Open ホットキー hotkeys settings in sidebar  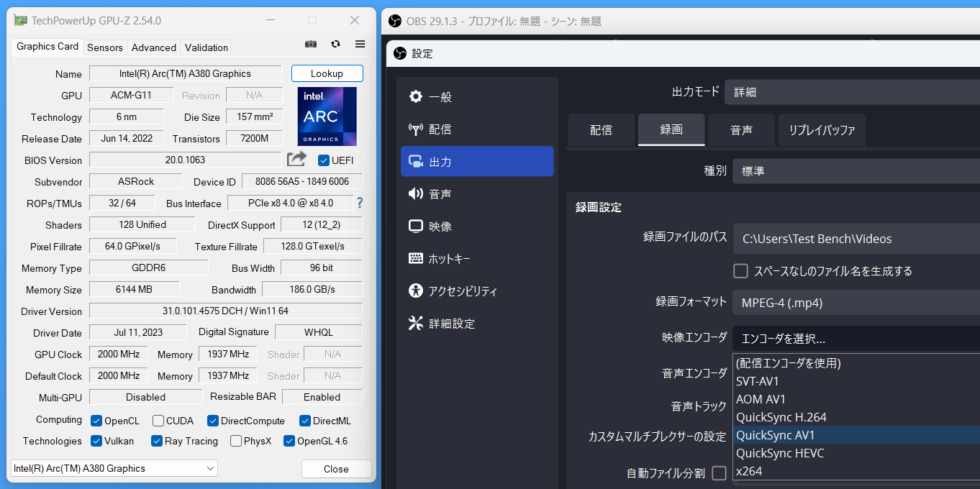[477, 259]
